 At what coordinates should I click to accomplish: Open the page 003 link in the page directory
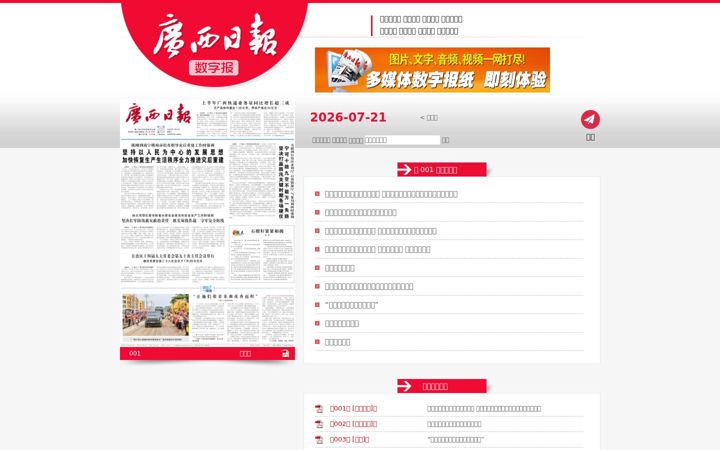tap(349, 439)
